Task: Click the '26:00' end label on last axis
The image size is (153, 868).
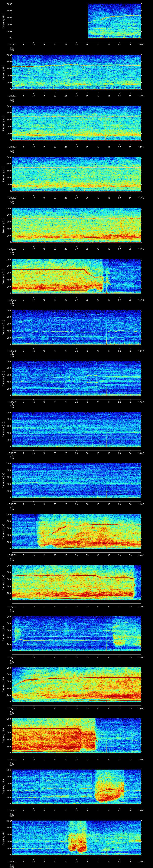Action: click(141, 862)
